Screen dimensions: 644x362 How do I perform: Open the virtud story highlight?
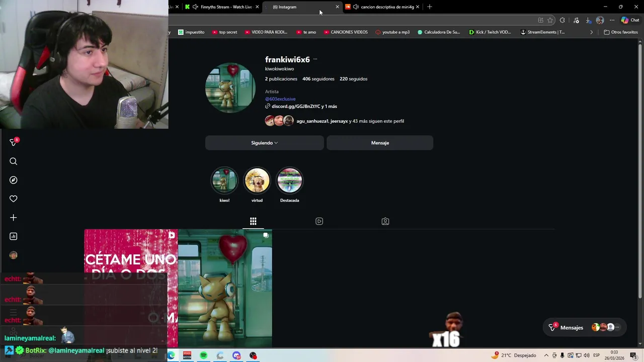257,180
